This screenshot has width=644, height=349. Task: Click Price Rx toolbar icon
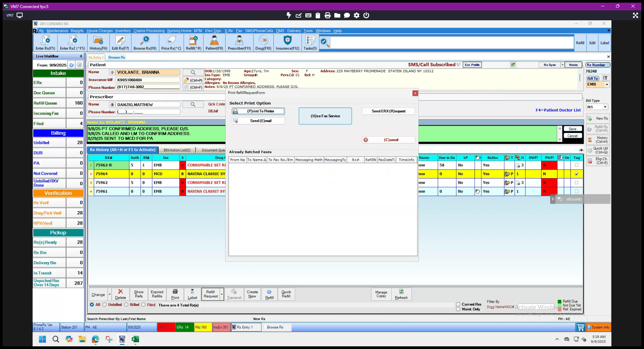171,43
